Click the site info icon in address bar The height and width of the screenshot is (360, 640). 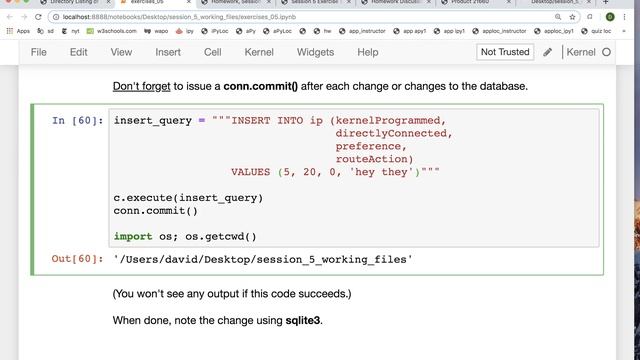[56, 17]
